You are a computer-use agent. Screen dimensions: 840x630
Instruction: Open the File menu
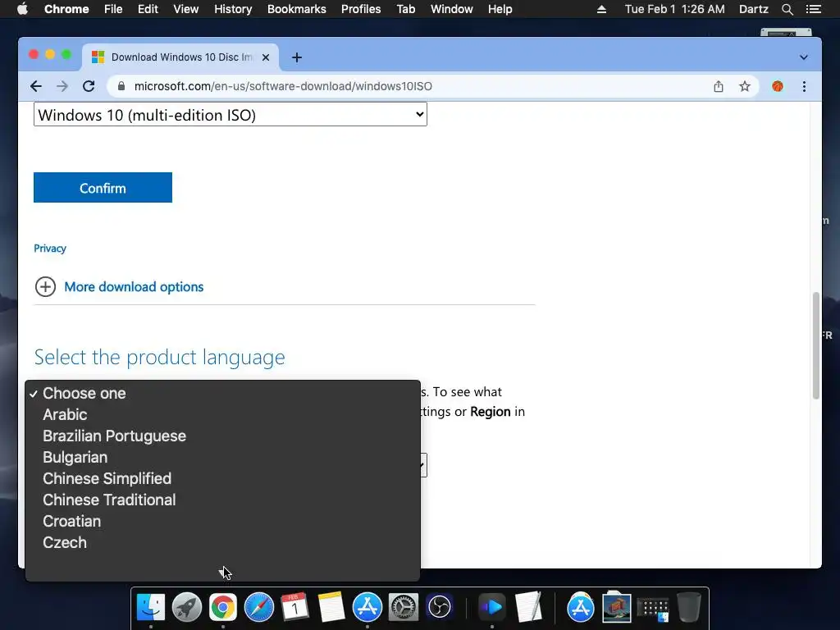pos(113,9)
